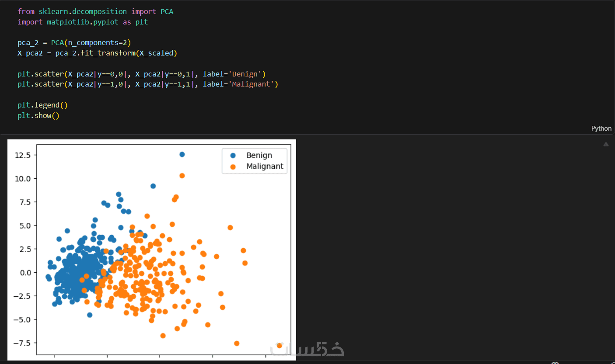Click the blue Benign legend marker
This screenshot has height=364, width=615.
232,155
